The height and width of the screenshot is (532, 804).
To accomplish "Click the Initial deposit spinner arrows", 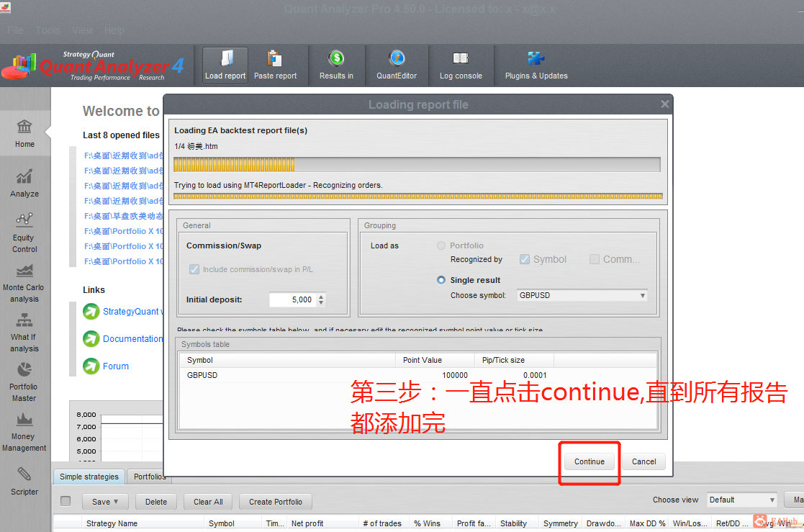I will click(x=321, y=299).
